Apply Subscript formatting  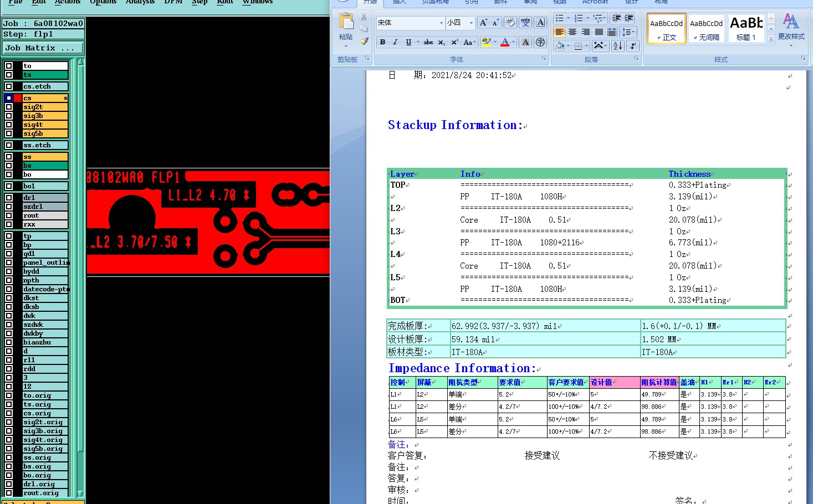coord(441,42)
